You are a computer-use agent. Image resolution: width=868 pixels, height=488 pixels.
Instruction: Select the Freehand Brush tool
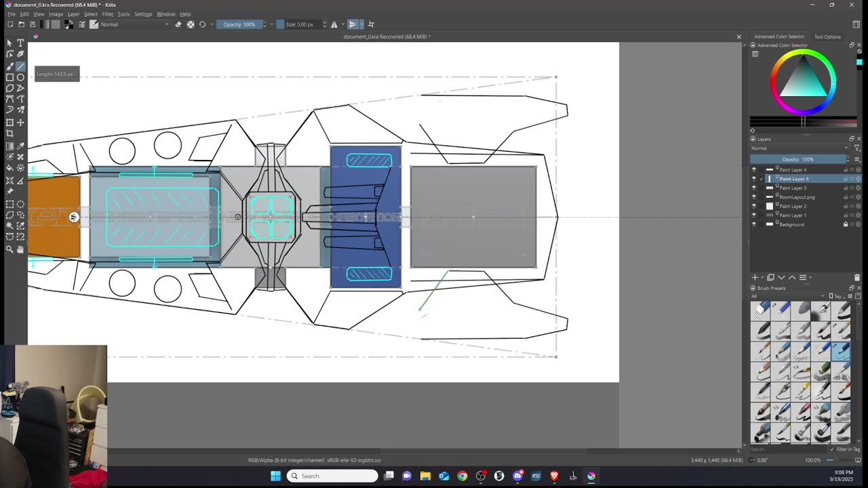tap(9, 66)
